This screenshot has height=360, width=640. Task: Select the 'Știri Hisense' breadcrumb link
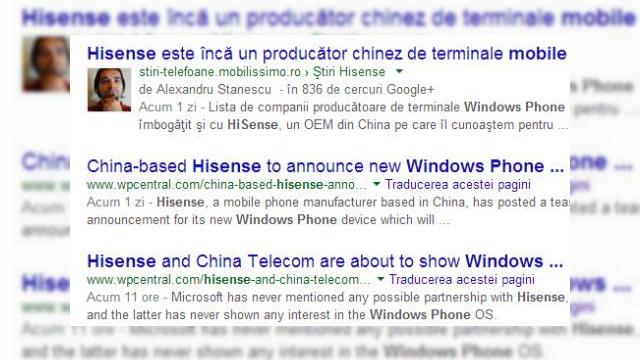click(349, 72)
